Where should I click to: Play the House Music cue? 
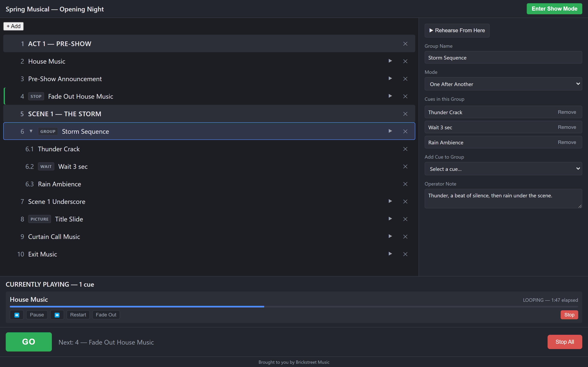(x=390, y=61)
